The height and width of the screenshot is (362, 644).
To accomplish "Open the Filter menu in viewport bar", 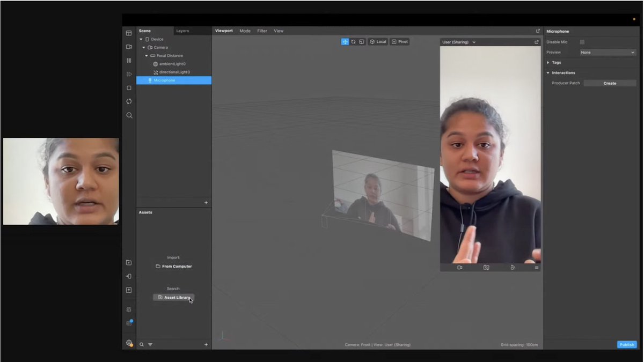I will [262, 31].
